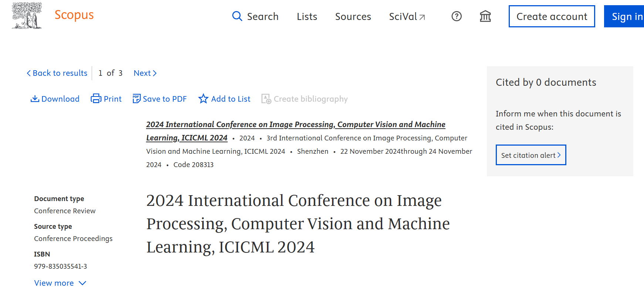Viewport: 644px width, 292px height.
Task: Click the 'Document type' label
Action: 59,198
